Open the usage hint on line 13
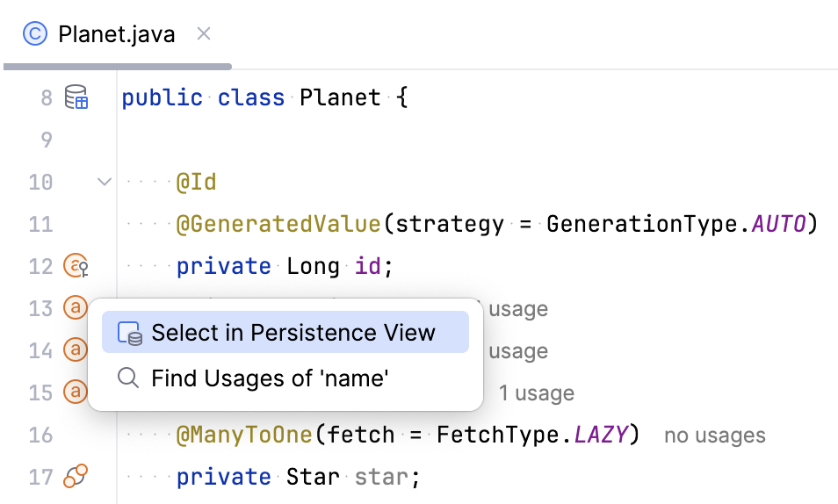Screen dimensions: 838x504 pyautogui.click(x=517, y=309)
